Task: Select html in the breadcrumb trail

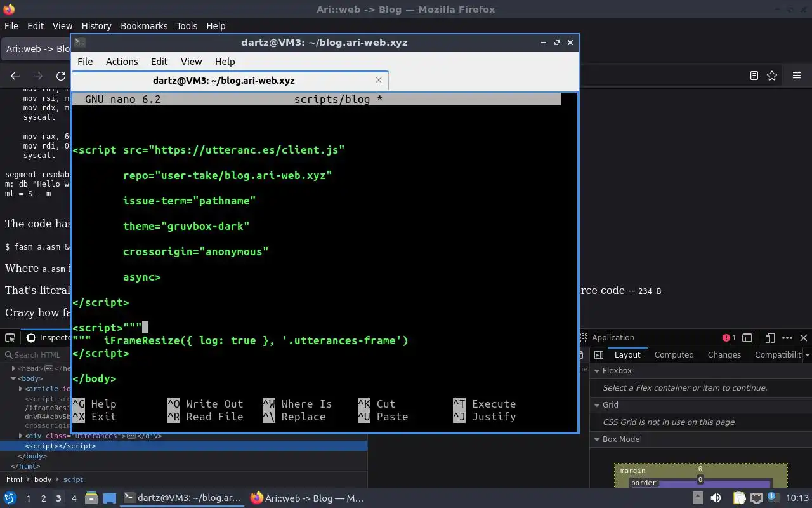Action: [x=14, y=479]
